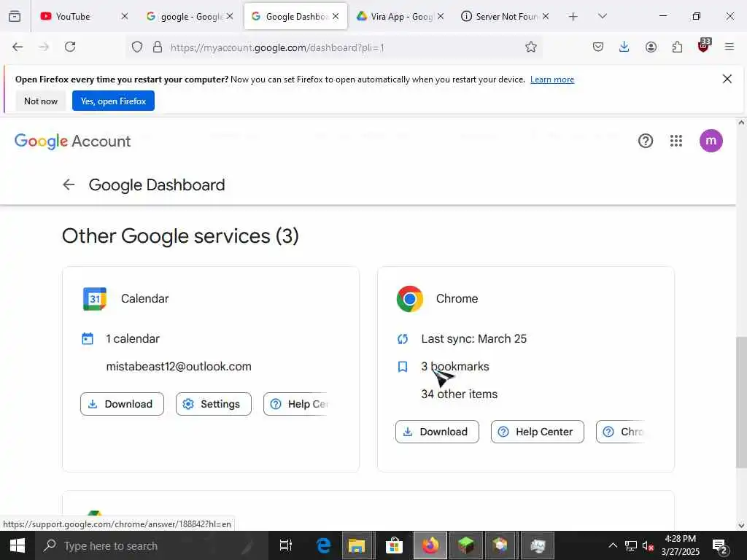Download Calendar data

pos(122,404)
